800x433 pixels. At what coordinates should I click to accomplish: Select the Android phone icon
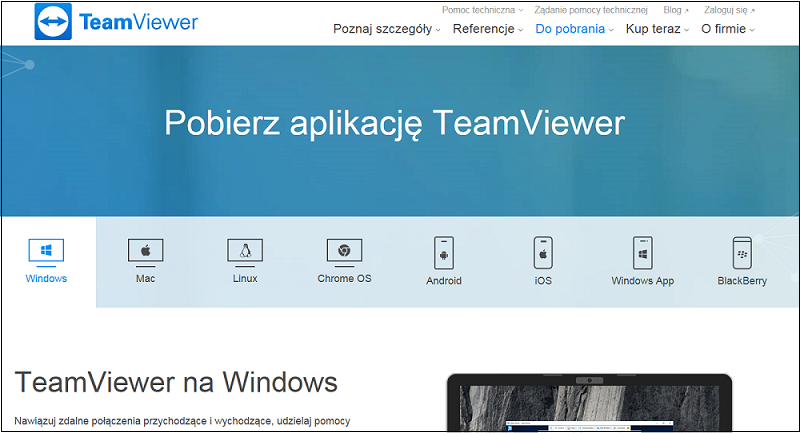pyautogui.click(x=444, y=252)
